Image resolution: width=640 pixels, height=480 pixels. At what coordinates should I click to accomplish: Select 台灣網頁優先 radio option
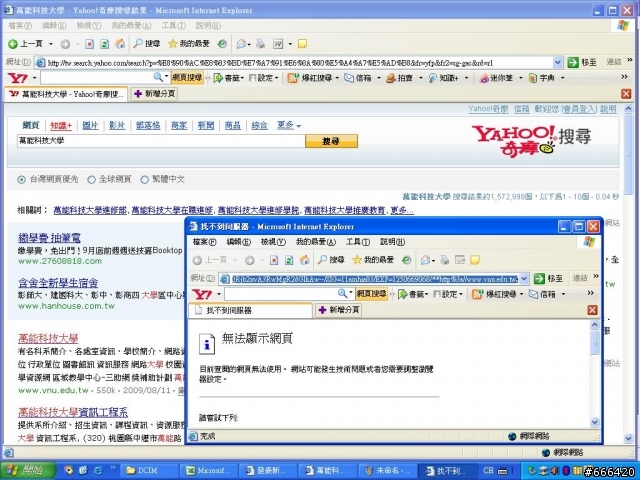(21, 179)
